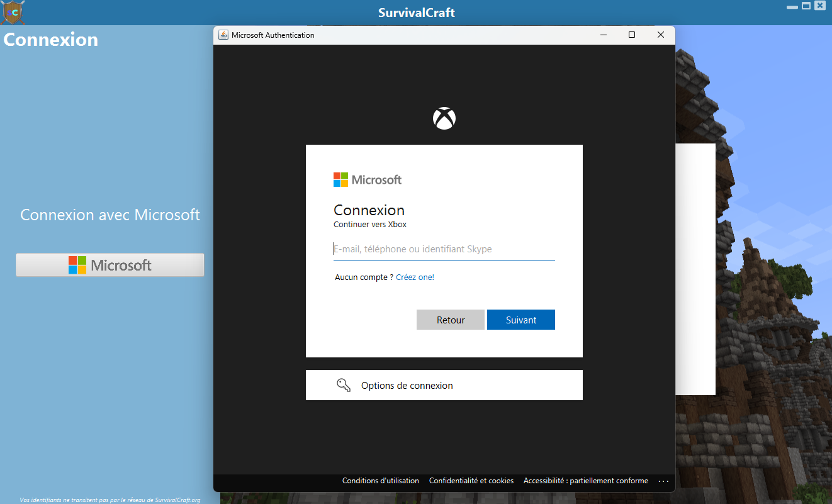
Task: Open Accessibilité : partiellement conforme link
Action: [586, 481]
